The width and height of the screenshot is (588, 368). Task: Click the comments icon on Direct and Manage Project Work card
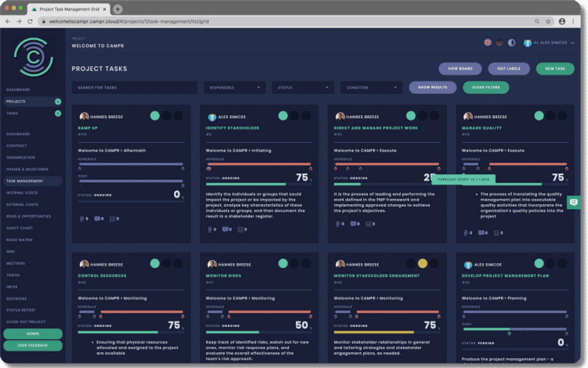click(x=353, y=224)
